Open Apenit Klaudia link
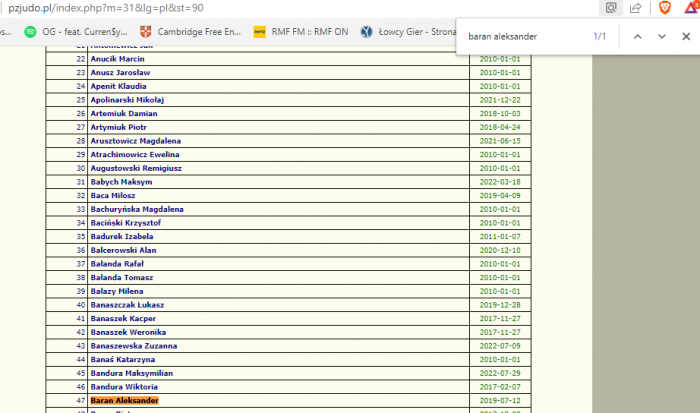 (x=118, y=86)
